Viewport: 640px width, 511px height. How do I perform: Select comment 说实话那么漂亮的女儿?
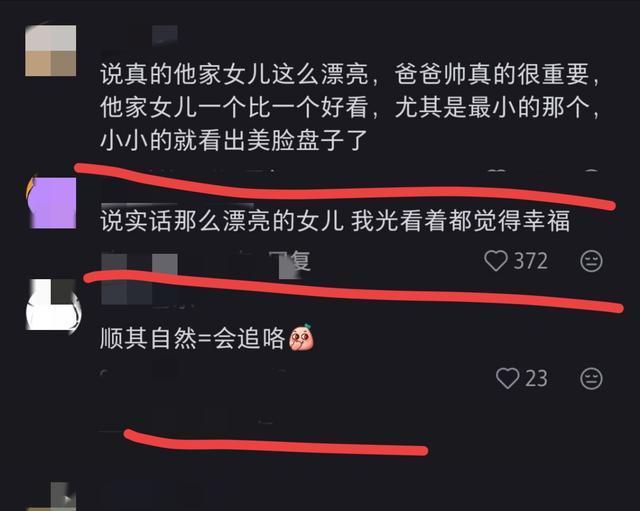coord(335,221)
